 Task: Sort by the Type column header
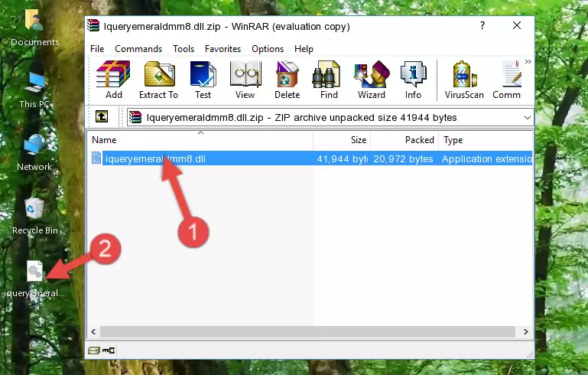[x=486, y=139]
